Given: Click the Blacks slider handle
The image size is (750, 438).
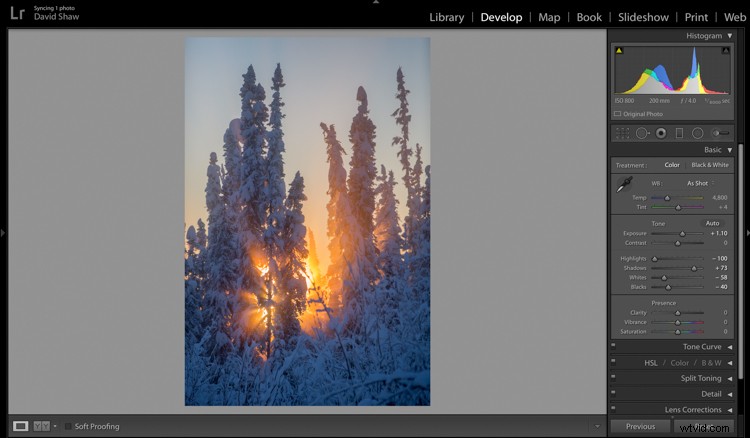Looking at the screenshot, I should coord(668,288).
